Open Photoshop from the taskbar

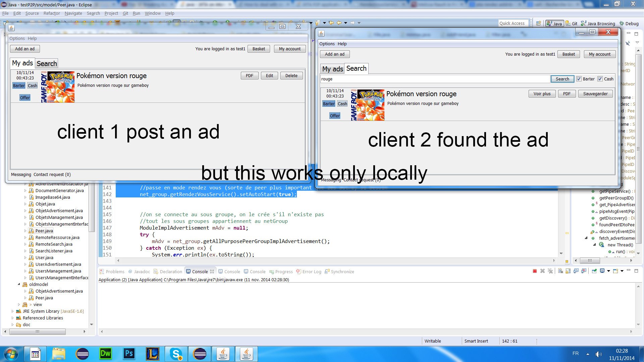(x=129, y=354)
